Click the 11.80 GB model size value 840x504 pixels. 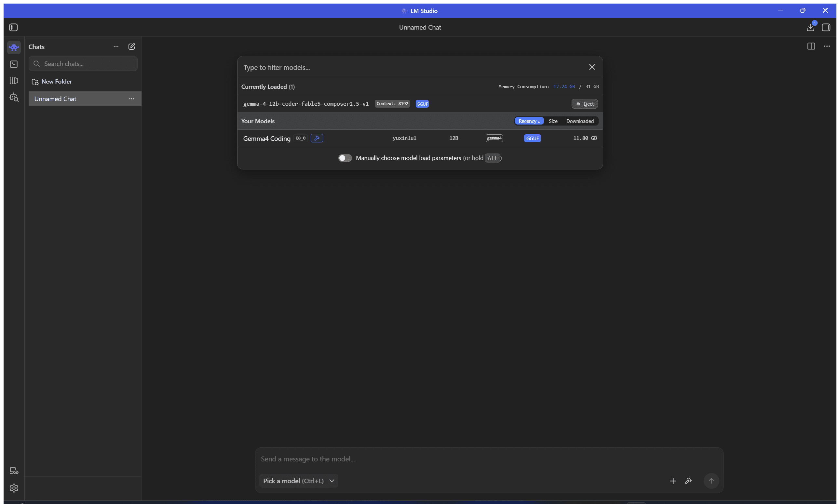pyautogui.click(x=585, y=138)
